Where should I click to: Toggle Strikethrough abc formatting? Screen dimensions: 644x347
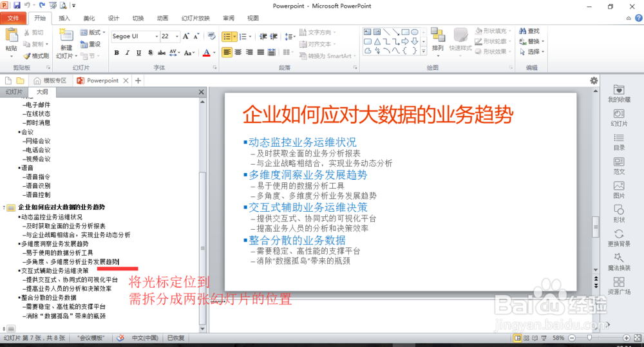click(x=162, y=53)
